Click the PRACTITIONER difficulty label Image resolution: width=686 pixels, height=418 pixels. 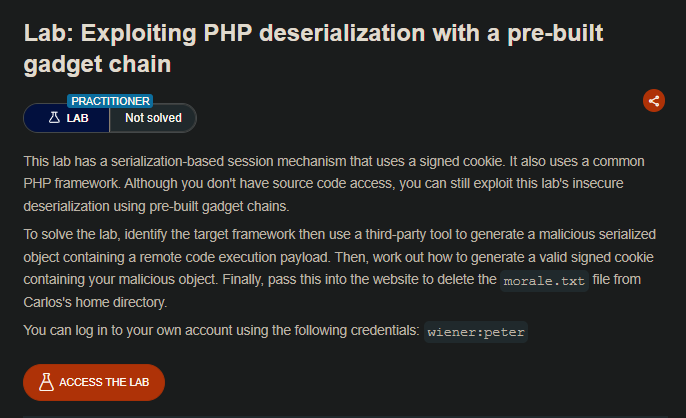[x=110, y=101]
